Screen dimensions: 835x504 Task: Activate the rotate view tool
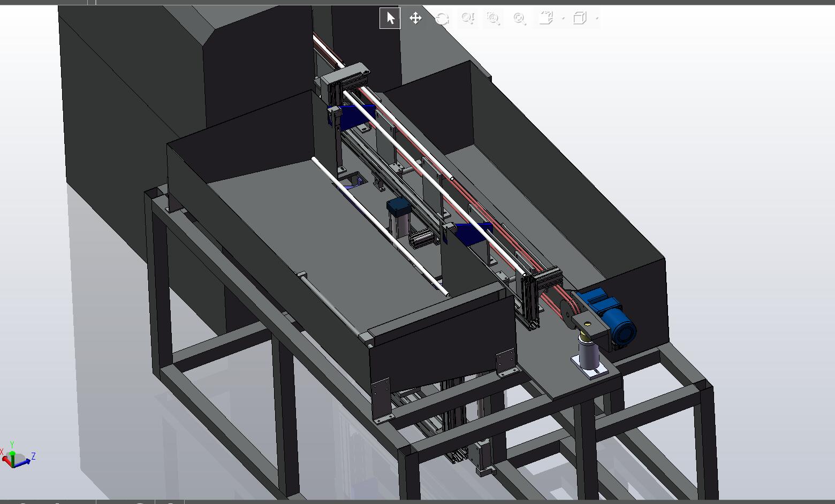[442, 19]
